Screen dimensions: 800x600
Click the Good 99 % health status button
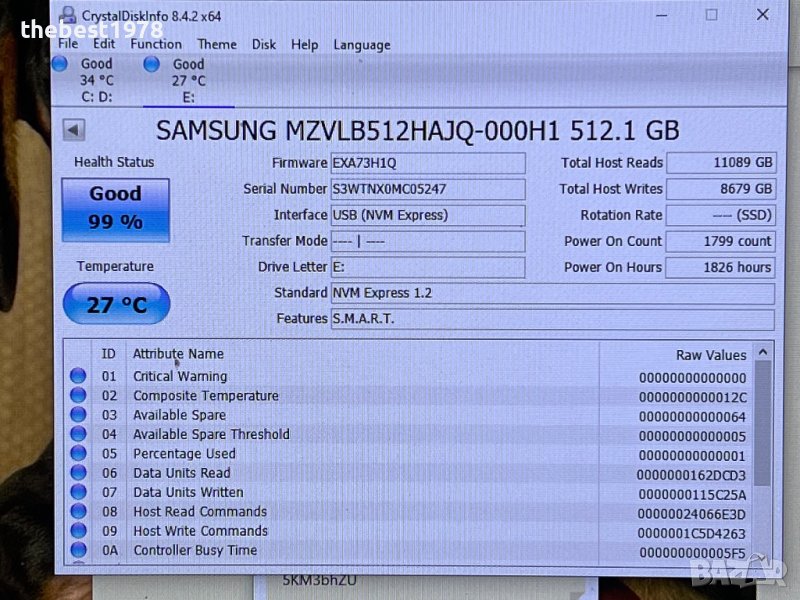pyautogui.click(x=115, y=209)
